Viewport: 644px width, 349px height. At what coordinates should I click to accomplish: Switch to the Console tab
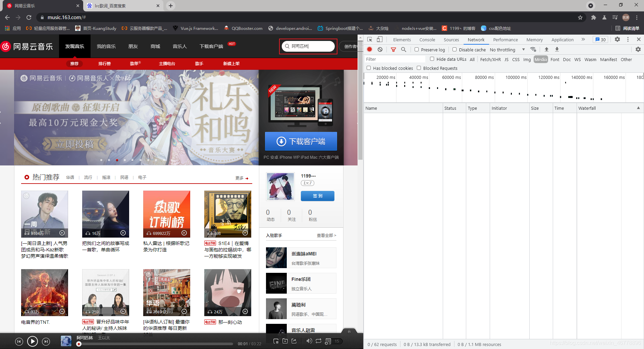click(x=427, y=40)
